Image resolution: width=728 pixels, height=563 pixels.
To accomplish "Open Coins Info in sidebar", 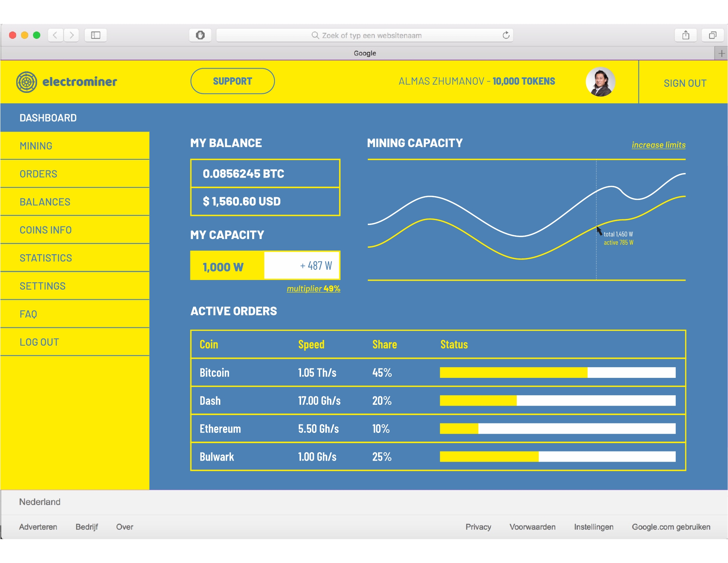I will click(x=45, y=230).
